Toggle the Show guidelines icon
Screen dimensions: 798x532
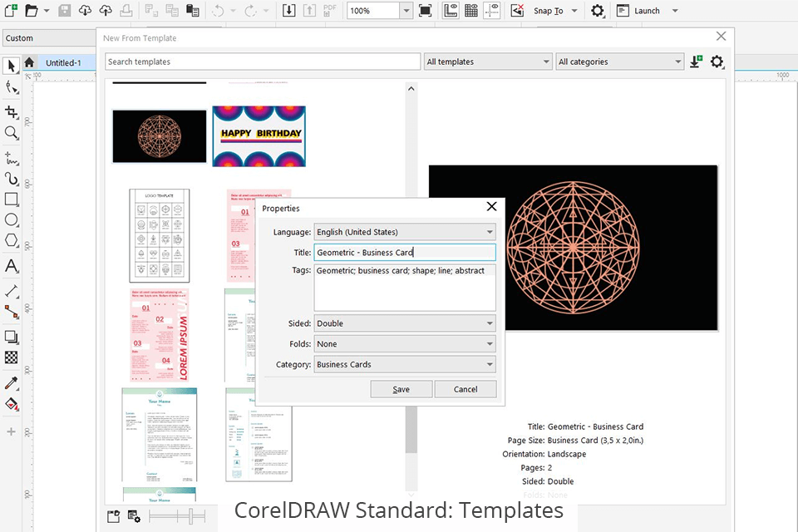491,10
